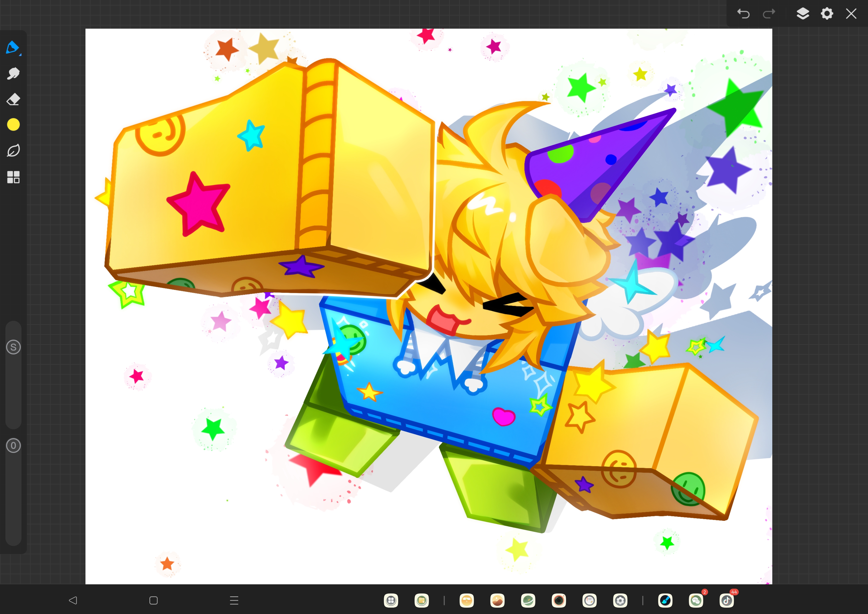Select the Smudge finger tool
The width and height of the screenshot is (868, 614).
pos(13,73)
